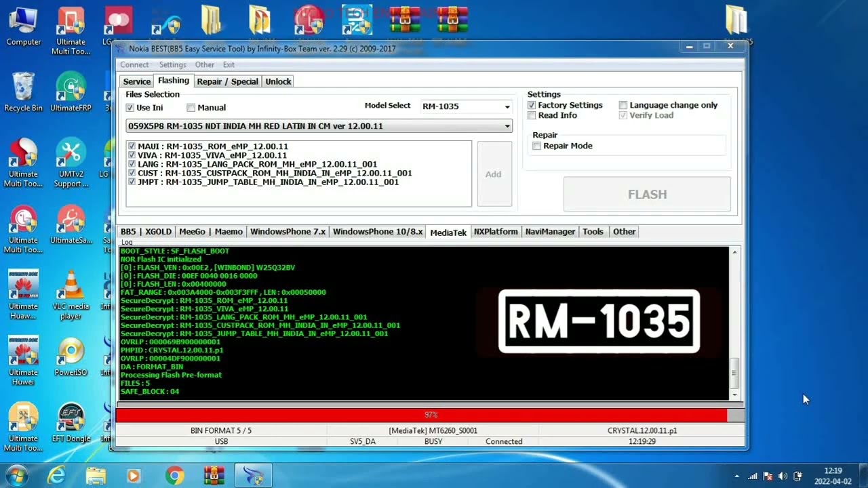Open the UMTv2 Support desktop shortcut
This screenshot has width=868, height=488.
(71, 163)
